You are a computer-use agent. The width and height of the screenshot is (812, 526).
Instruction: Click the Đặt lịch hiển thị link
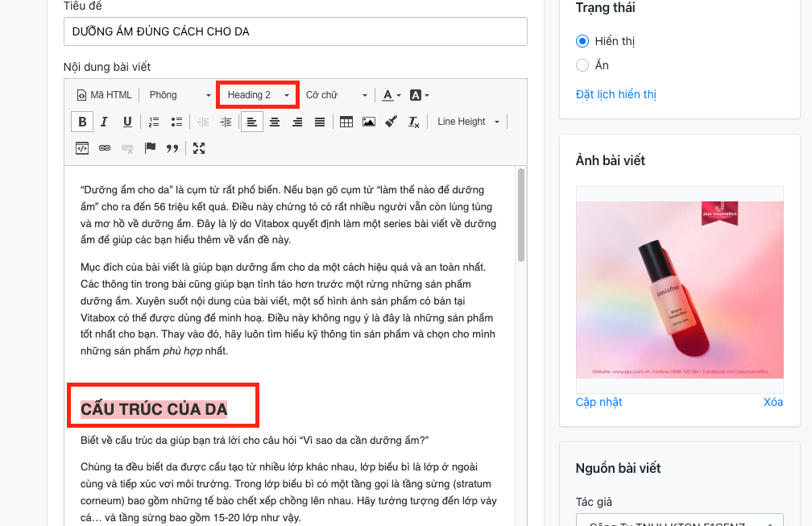(615, 94)
